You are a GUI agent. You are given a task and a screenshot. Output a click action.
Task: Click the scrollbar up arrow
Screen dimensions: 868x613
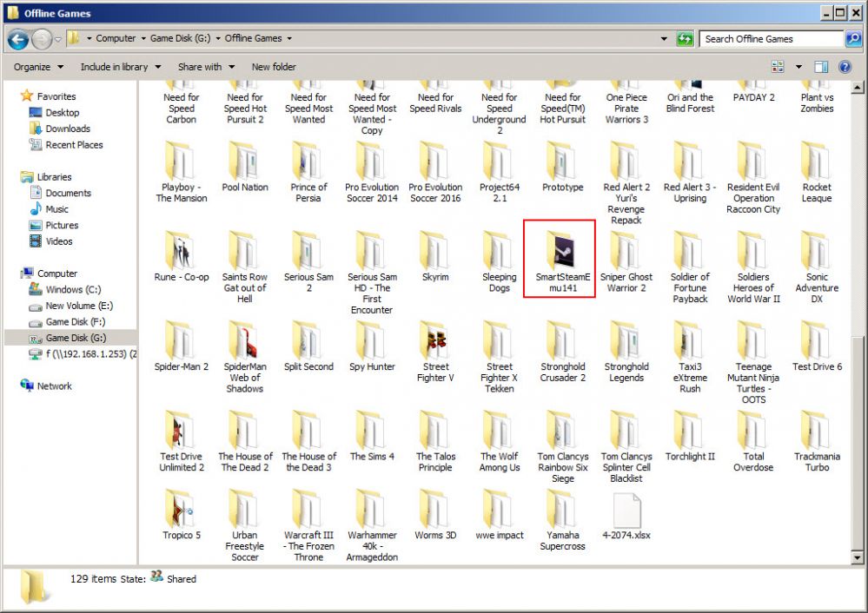coord(857,88)
